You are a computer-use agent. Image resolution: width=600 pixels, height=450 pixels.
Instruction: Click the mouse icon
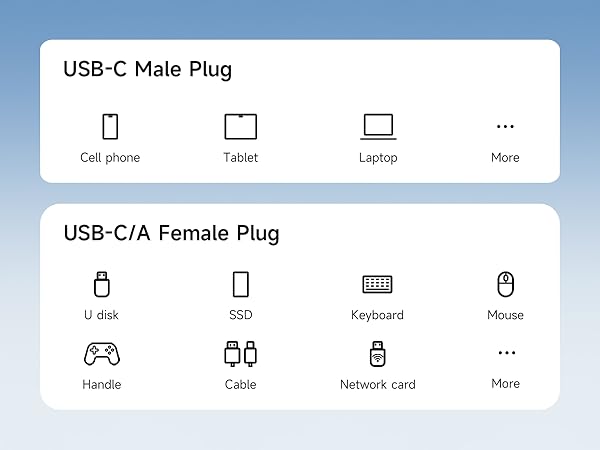(505, 284)
